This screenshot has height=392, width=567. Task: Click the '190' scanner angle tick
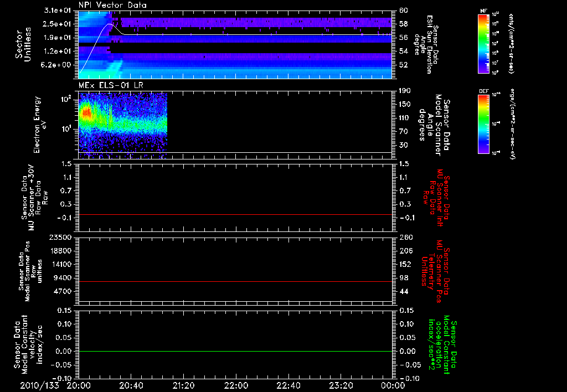click(405, 91)
